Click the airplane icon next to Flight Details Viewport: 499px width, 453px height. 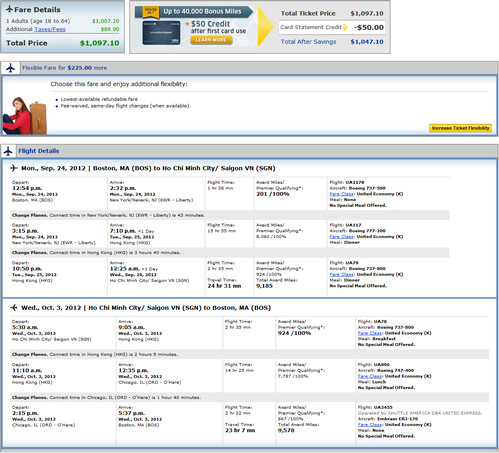(x=8, y=151)
